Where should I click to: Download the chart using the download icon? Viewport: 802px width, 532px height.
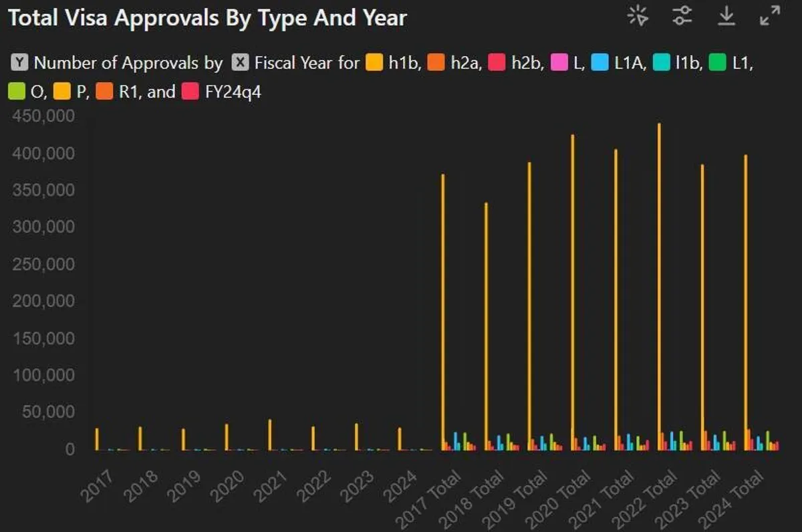point(726,16)
